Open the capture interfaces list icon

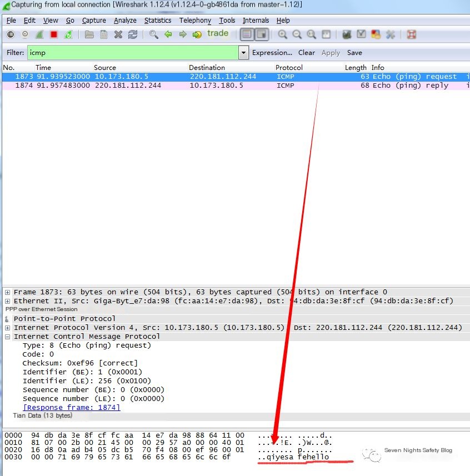[x=11, y=34]
